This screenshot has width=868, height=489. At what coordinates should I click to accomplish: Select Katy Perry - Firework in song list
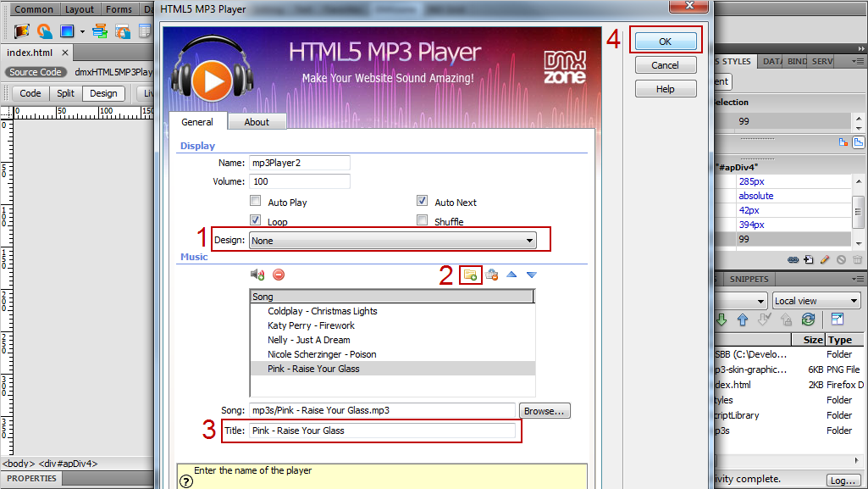click(393, 325)
